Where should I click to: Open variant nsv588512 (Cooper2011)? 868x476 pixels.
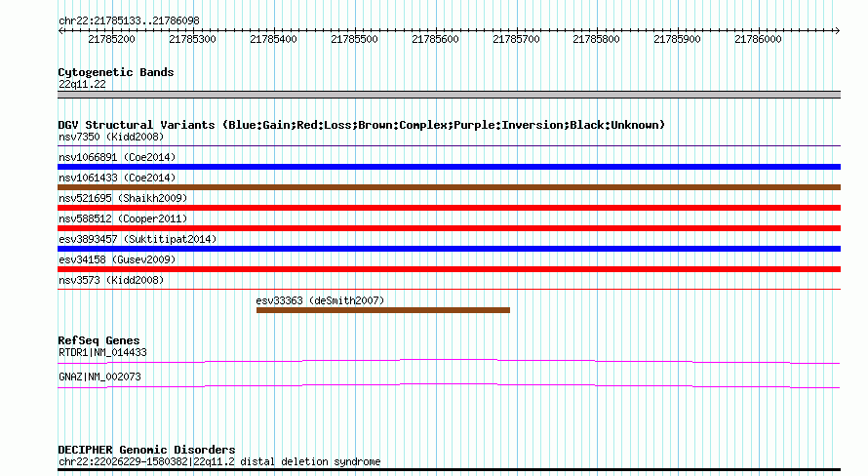123,218
